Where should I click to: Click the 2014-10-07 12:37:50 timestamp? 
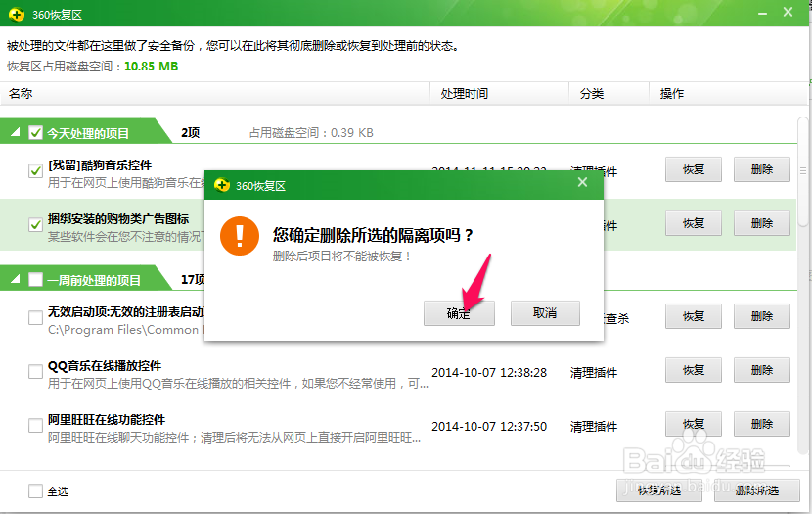[x=489, y=427]
